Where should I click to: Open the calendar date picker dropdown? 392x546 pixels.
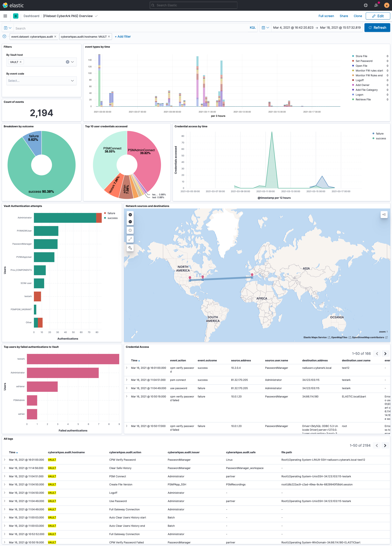click(265, 27)
